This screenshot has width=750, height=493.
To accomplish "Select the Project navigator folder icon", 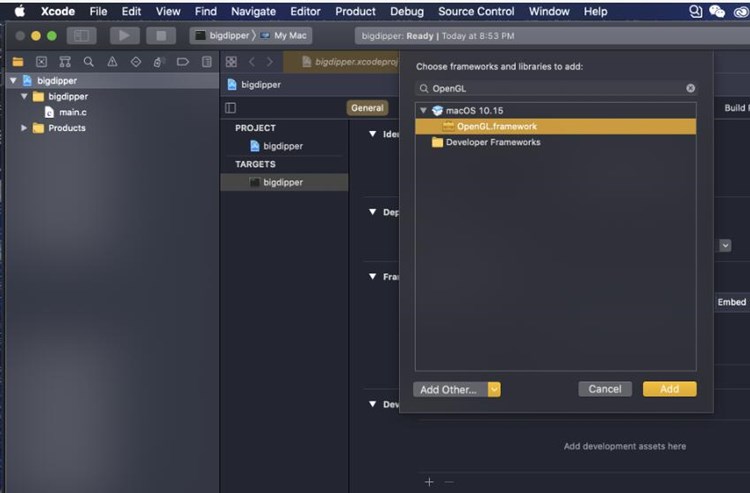I will click(x=17, y=62).
